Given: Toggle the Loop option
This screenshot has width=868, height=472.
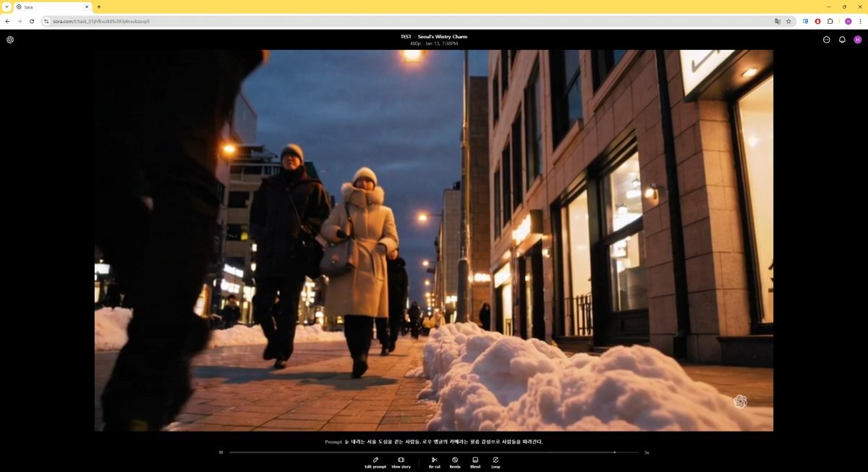Looking at the screenshot, I should (x=495, y=462).
